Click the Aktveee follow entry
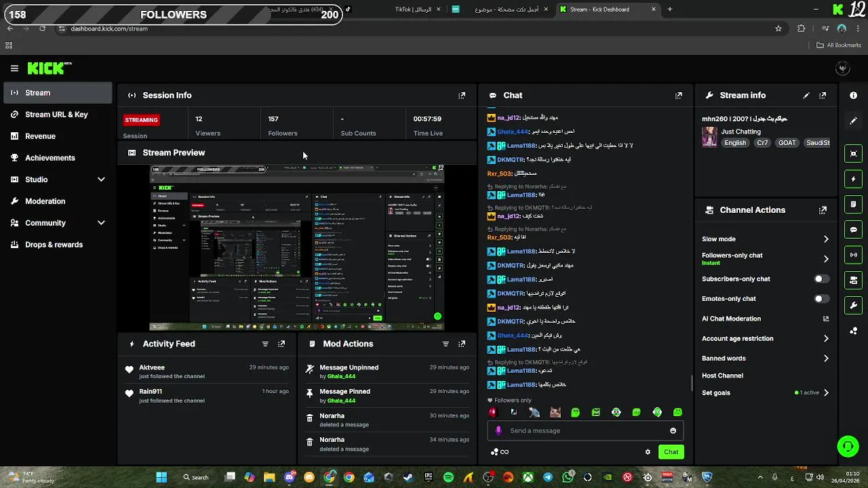868x488 pixels. pos(208,371)
